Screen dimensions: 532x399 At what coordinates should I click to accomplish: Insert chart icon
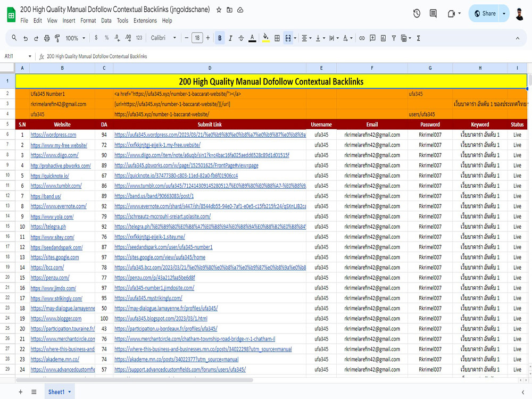[x=383, y=38]
